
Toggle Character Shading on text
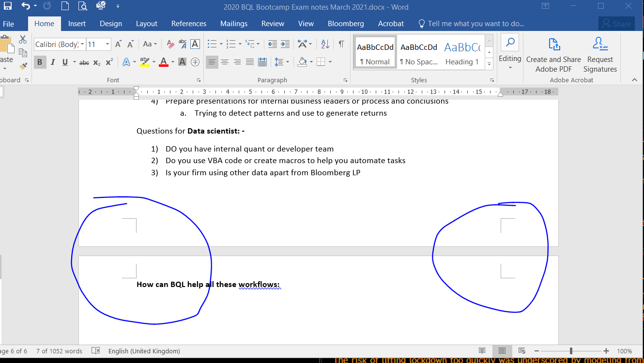tap(183, 62)
